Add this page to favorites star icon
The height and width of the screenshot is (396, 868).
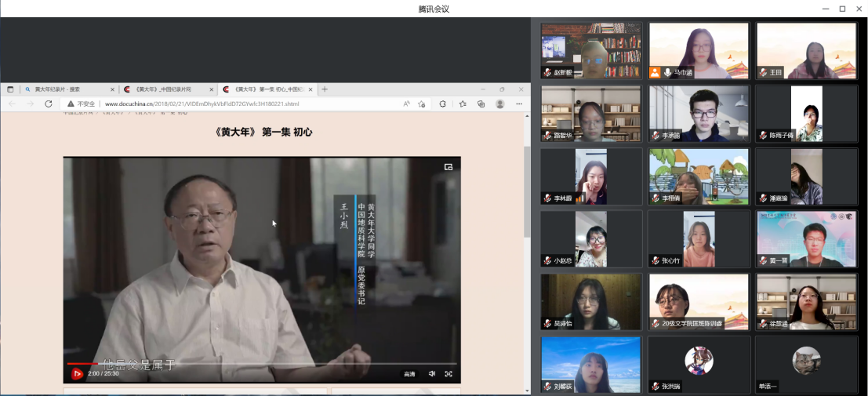pyautogui.click(x=422, y=104)
